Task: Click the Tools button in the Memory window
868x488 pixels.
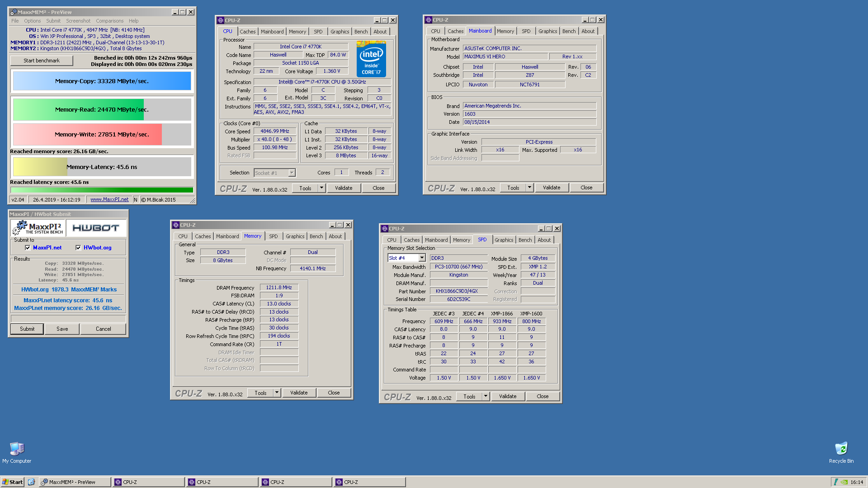Action: (260, 393)
